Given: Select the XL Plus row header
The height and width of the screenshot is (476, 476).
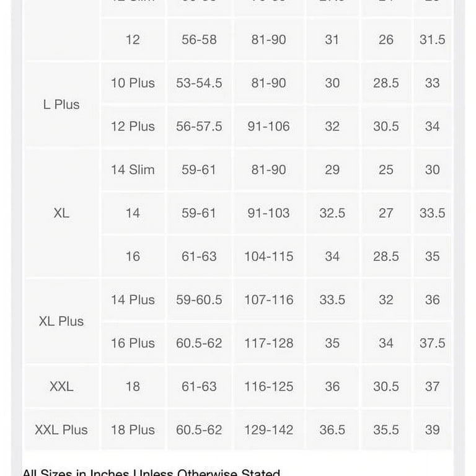Looking at the screenshot, I should 61,321.
